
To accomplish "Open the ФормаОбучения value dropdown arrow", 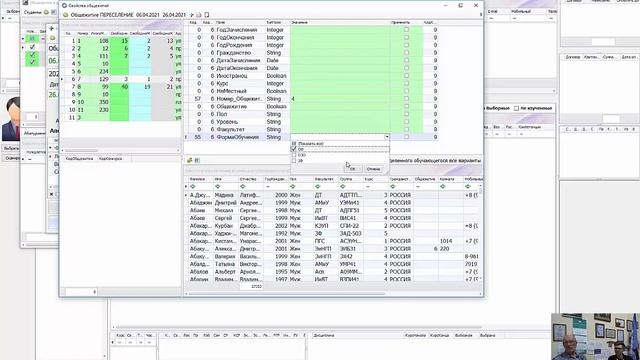I will coord(387,137).
